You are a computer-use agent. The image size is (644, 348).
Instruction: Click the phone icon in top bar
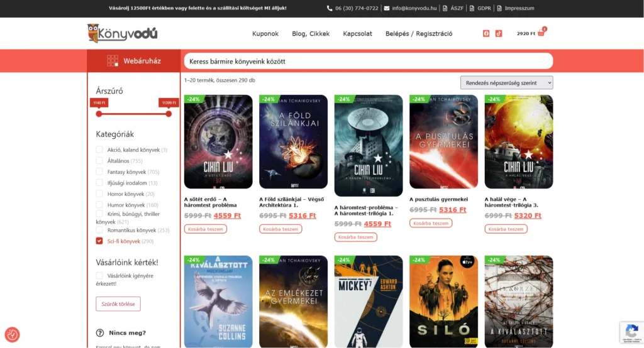(330, 8)
